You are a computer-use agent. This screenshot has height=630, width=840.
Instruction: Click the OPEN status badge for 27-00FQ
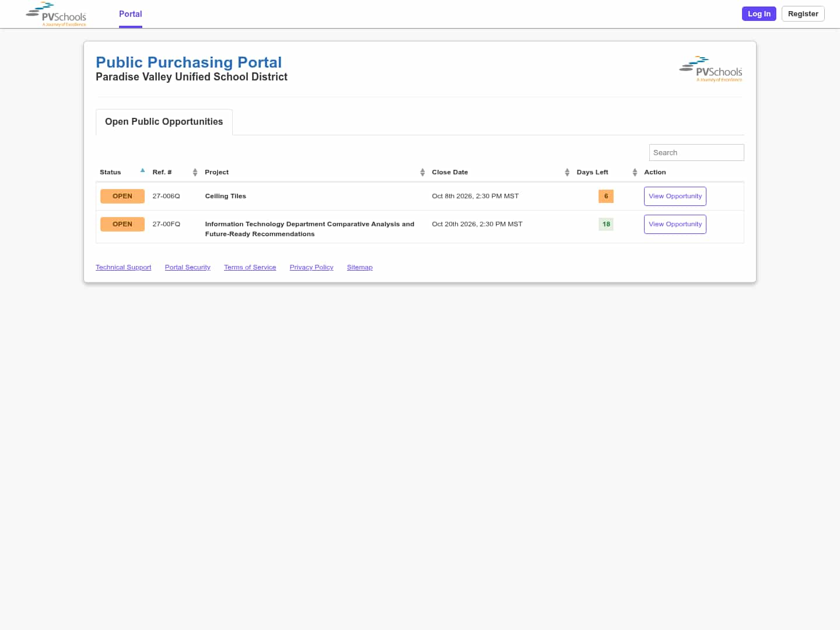coord(123,224)
